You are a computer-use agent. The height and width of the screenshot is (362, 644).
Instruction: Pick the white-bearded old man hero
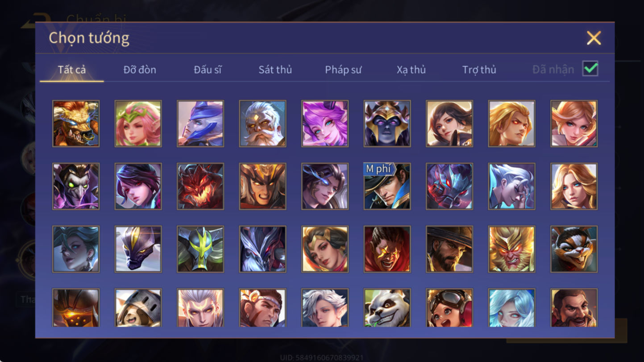(x=262, y=123)
